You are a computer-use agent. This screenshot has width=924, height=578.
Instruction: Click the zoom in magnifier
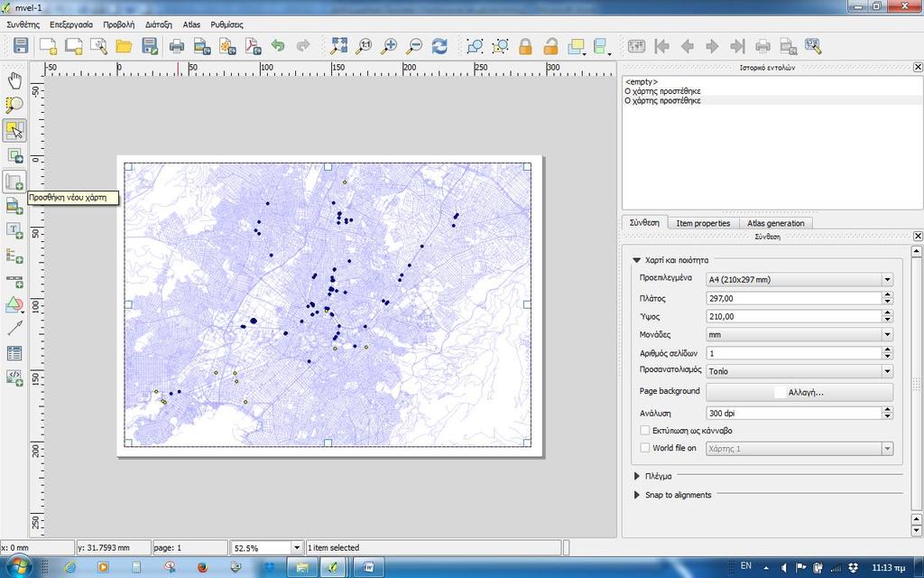389,46
